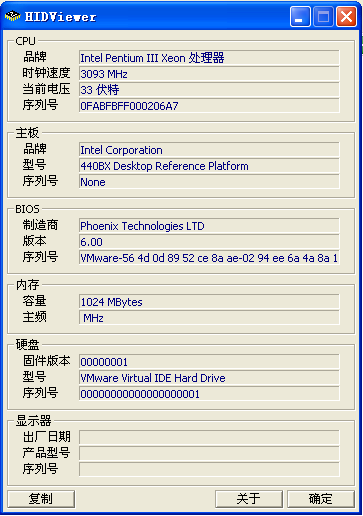The width and height of the screenshot is (363, 516).
Task: Click VMware Virtual IDE Hard Drive field
Action: tap(209, 378)
